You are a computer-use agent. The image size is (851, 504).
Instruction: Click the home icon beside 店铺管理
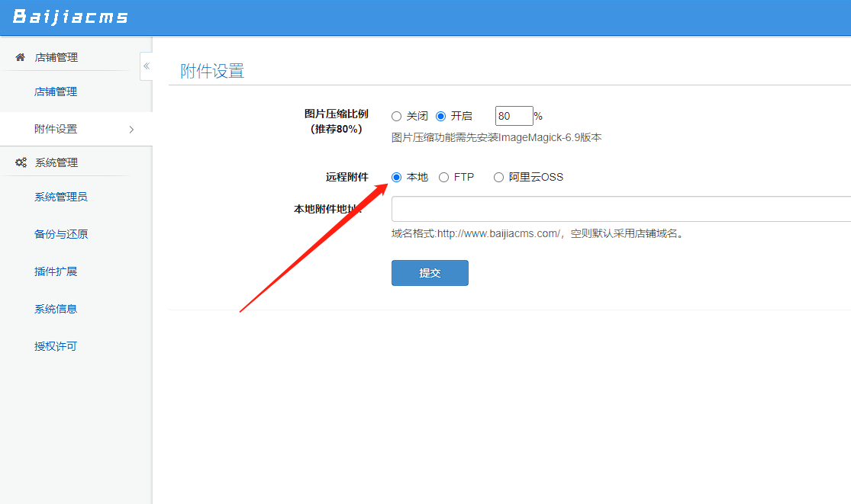tap(19, 56)
